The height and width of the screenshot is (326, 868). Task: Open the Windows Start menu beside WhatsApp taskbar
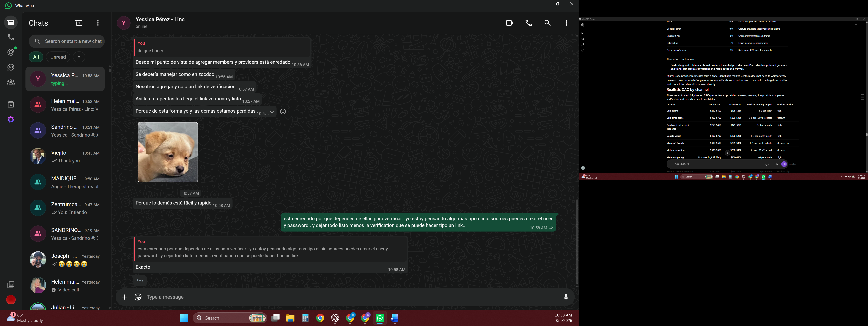tap(184, 318)
